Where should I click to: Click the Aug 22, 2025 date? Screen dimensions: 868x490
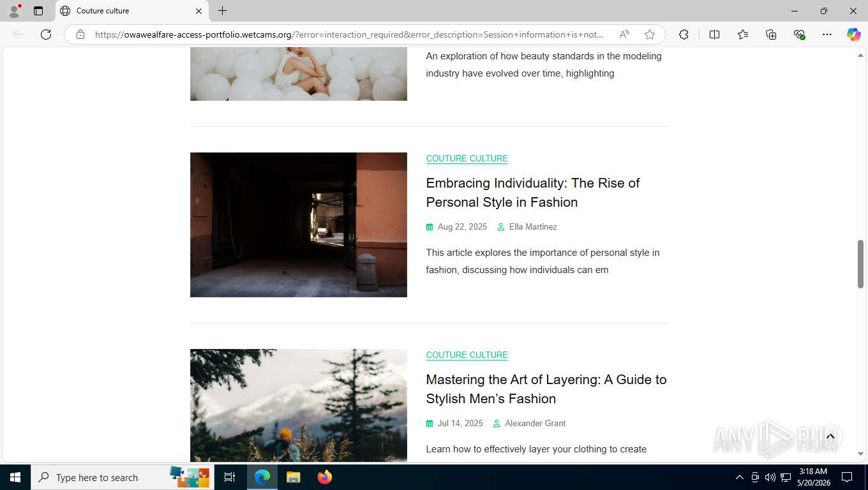pos(462,226)
